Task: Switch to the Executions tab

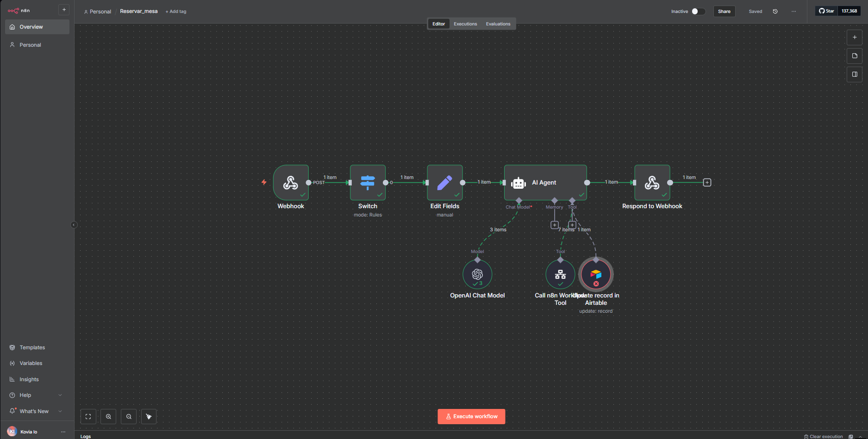Action: point(465,24)
